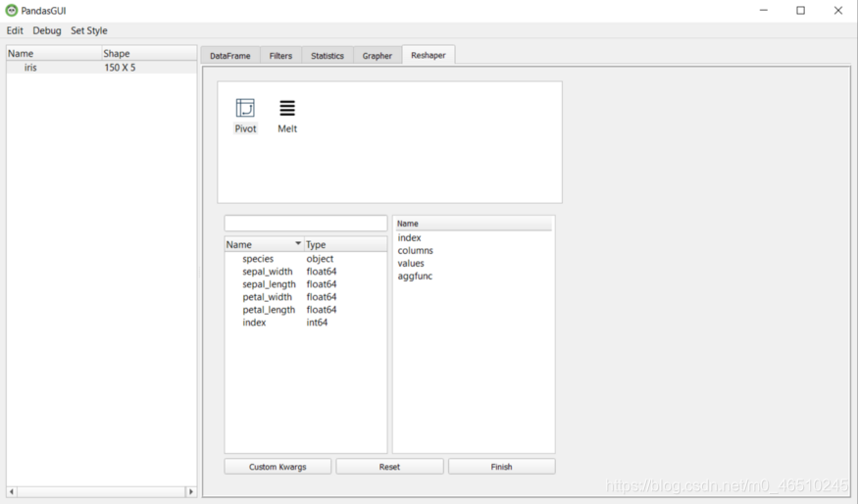Maximize the PandasGUI window
Viewport: 858px width, 504px height.
(x=800, y=11)
